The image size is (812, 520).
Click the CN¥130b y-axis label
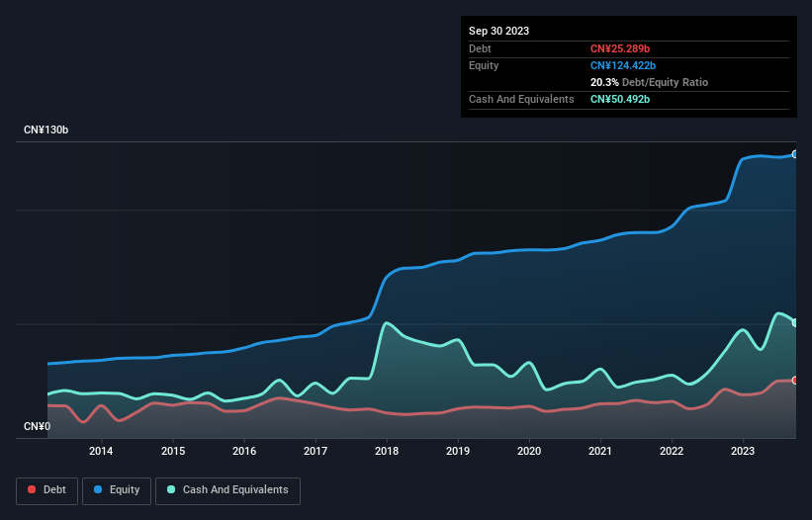click(46, 130)
